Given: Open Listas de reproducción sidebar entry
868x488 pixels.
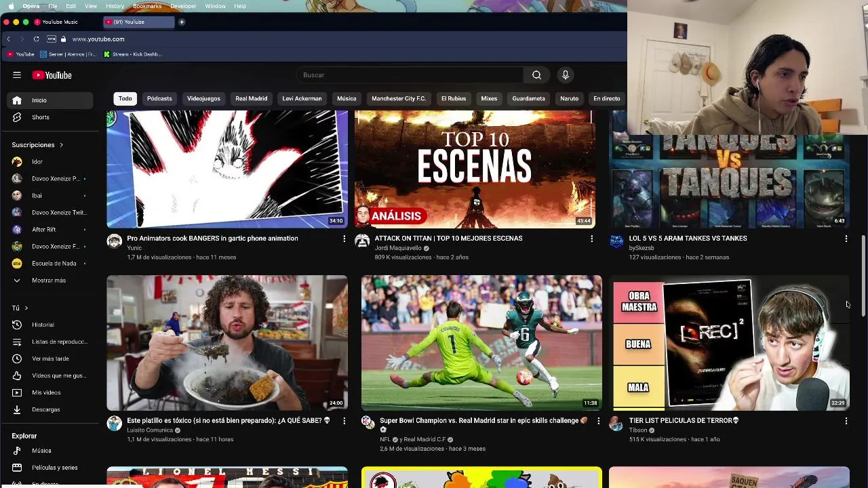Looking at the screenshot, I should [50, 342].
